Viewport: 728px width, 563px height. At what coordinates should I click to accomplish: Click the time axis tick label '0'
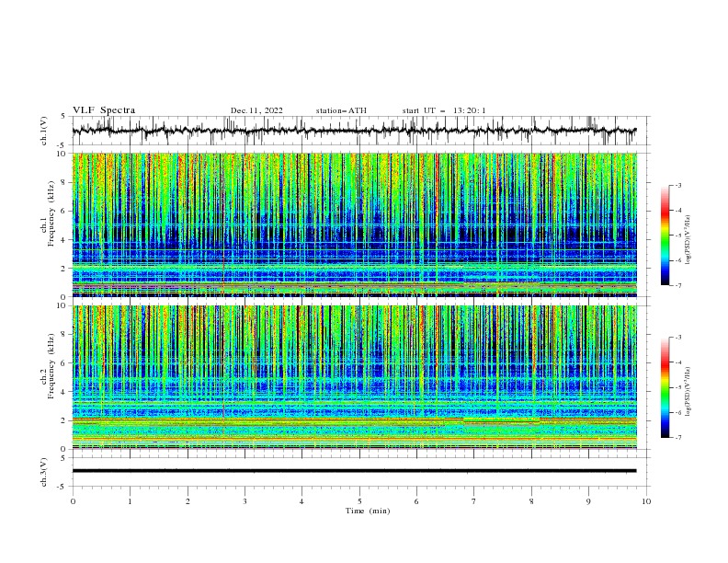(73, 501)
